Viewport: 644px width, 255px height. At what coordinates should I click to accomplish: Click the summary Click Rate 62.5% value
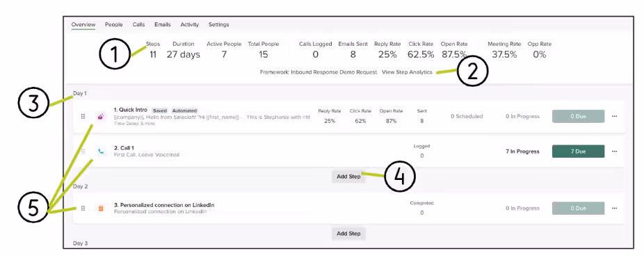pos(421,54)
